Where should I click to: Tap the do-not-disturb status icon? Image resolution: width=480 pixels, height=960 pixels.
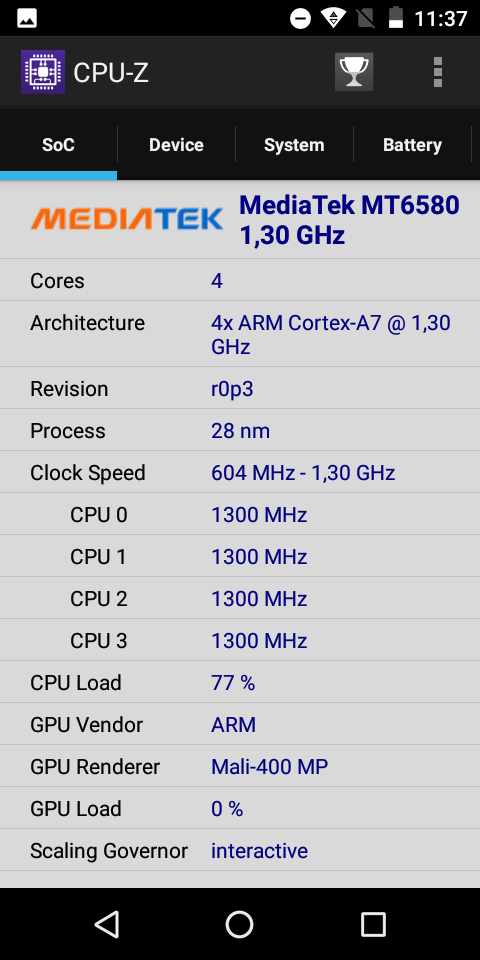301,18
